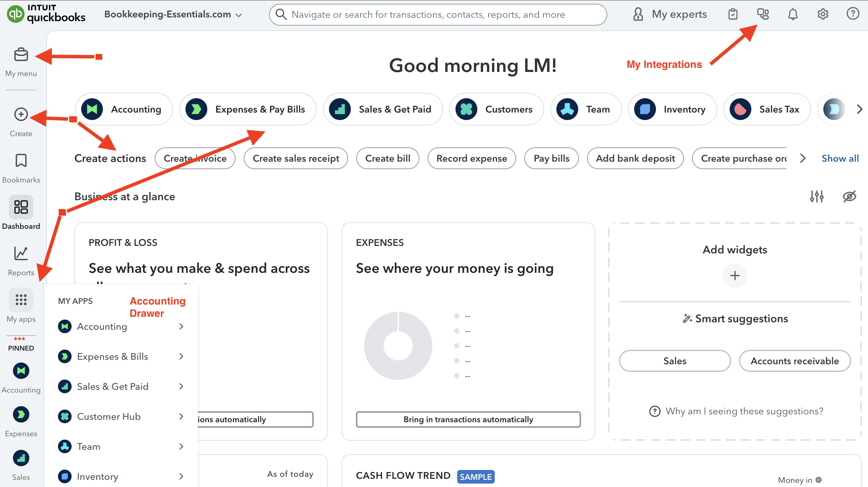Hide Business at a glance with the eye toggle
The height and width of the screenshot is (487, 868).
[850, 196]
